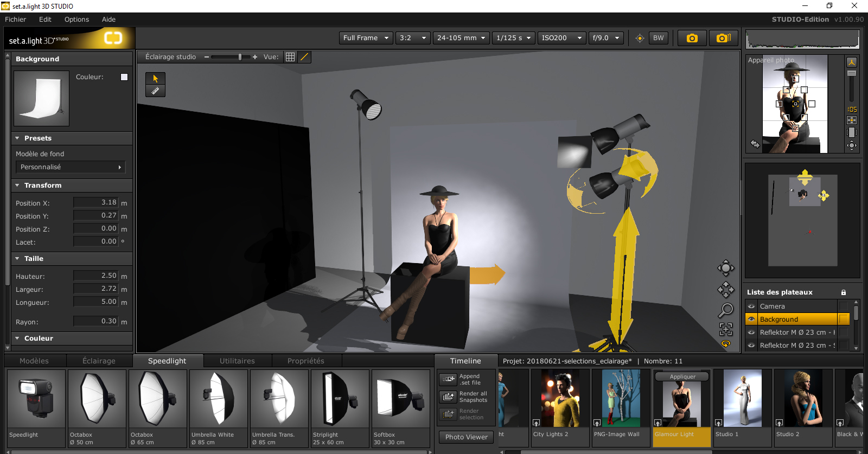Image resolution: width=868 pixels, height=454 pixels.
Task: Switch to the Éclairage tab
Action: click(x=99, y=361)
